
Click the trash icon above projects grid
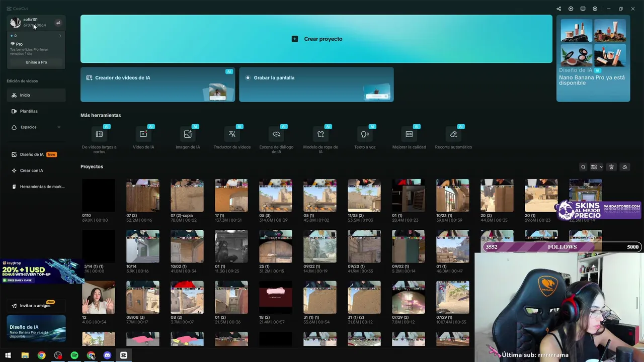coord(611,167)
